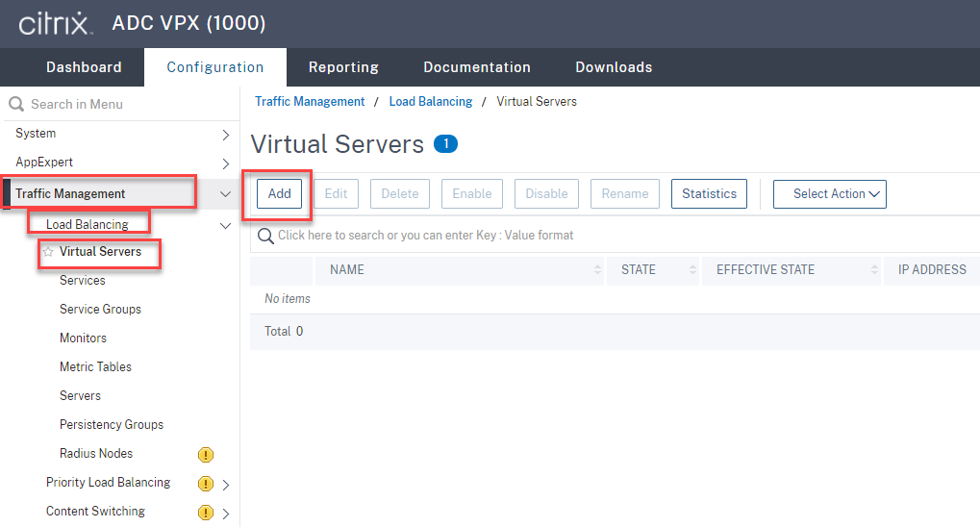Click the Virtual Servers count badge
The image size is (980, 527).
click(445, 144)
